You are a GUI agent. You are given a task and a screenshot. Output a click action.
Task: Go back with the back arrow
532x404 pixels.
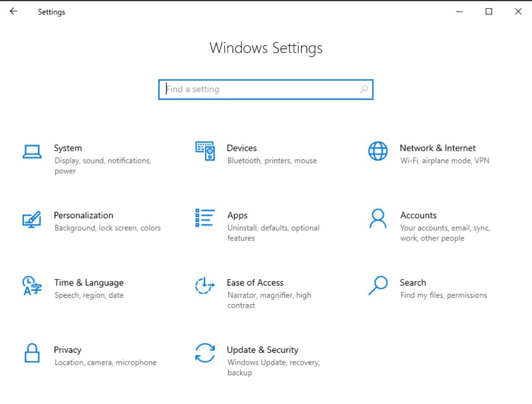click(14, 12)
